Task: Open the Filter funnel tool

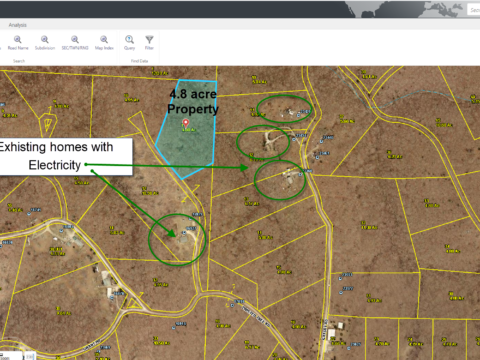Action: [x=149, y=43]
